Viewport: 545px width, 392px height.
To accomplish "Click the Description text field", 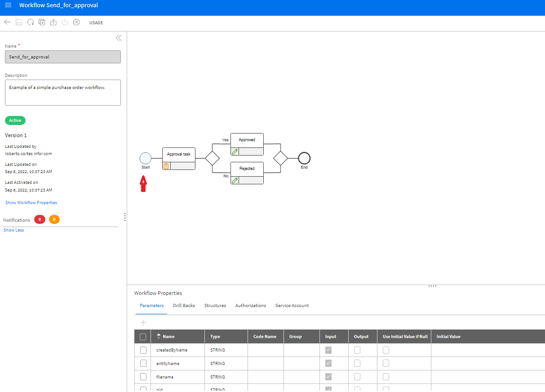I will (63, 93).
